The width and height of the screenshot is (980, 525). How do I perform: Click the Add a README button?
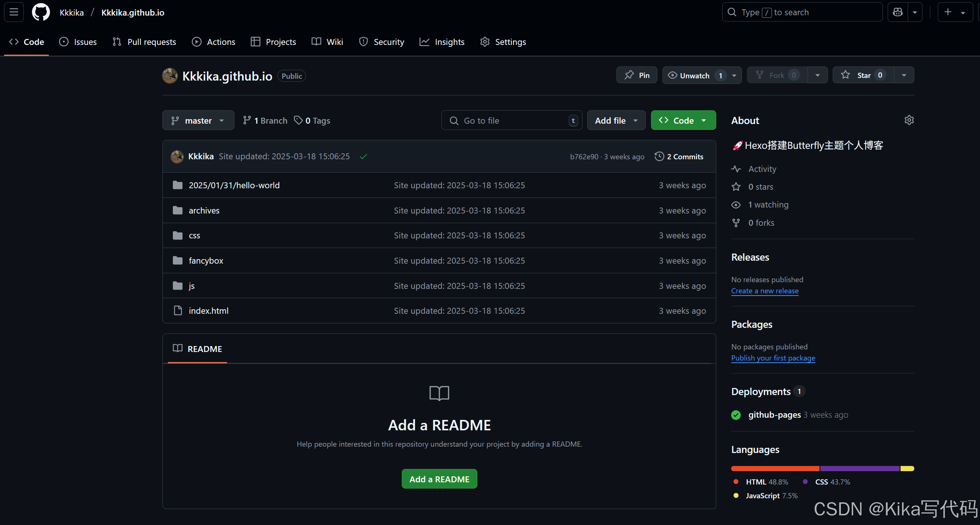coord(439,479)
